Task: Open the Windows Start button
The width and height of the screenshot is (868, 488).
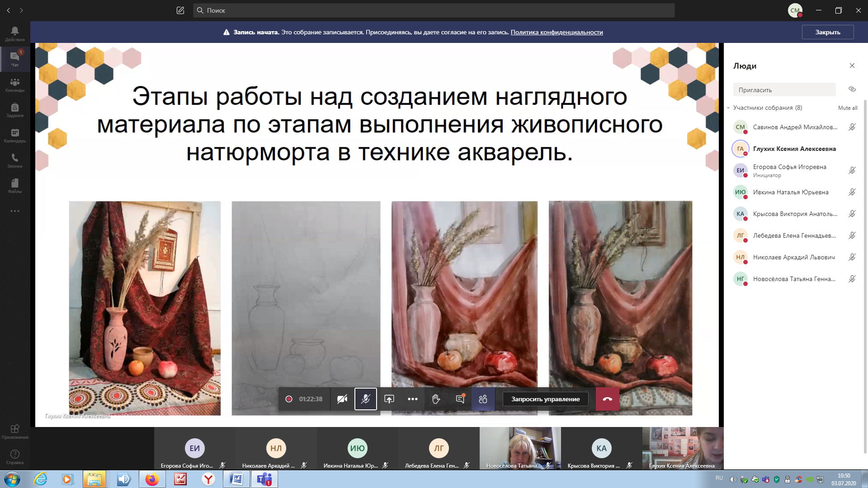Action: click(12, 479)
